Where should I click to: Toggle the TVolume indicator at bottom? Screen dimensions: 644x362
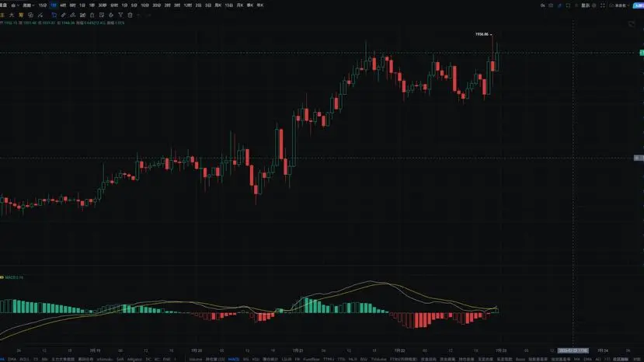click(378, 359)
